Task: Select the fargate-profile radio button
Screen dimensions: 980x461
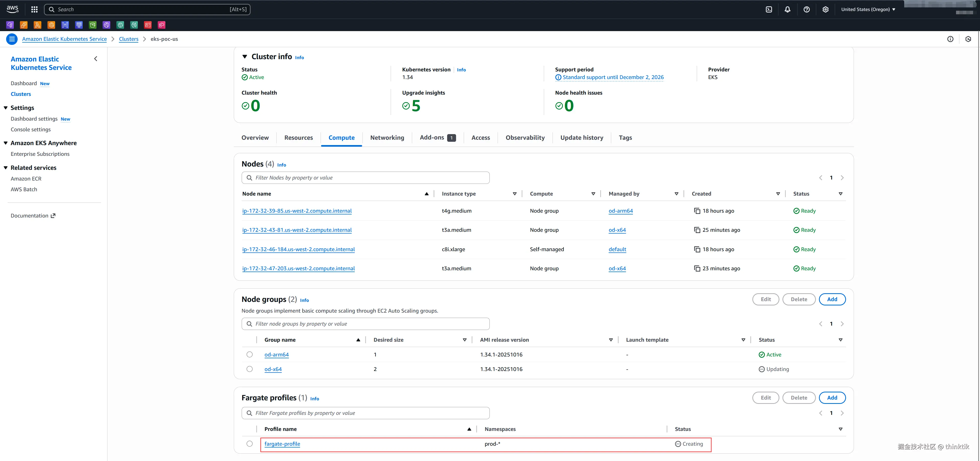Action: pyautogui.click(x=250, y=444)
